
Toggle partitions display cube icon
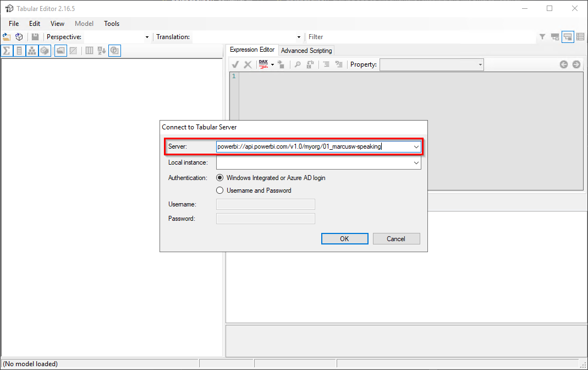click(45, 51)
